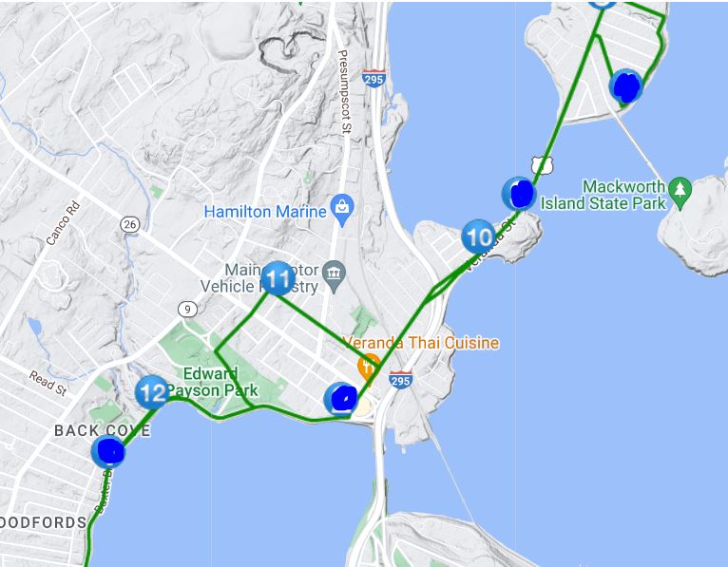This screenshot has width=728, height=567.
Task: Click the Route 9 highway shield
Action: (187, 309)
